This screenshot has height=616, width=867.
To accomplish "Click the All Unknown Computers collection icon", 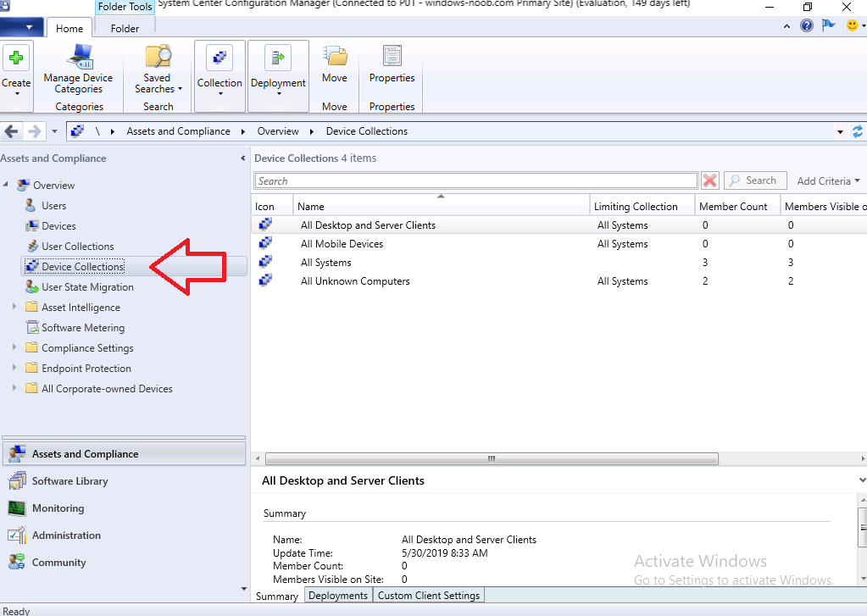I will point(265,281).
